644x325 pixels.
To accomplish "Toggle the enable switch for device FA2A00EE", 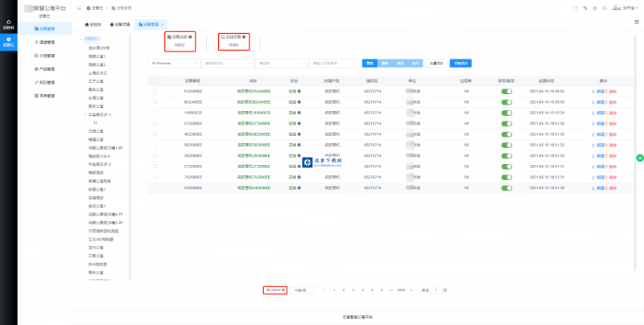I will click(506, 92).
